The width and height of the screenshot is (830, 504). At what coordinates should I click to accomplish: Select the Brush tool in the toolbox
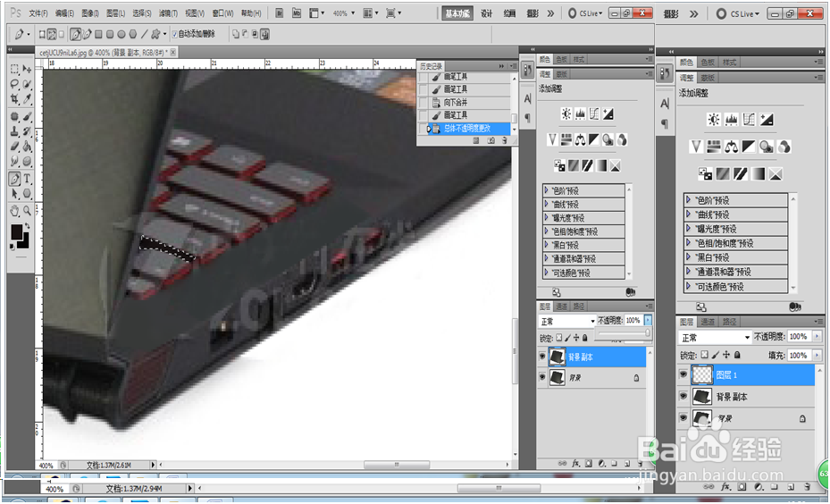pyautogui.click(x=27, y=116)
